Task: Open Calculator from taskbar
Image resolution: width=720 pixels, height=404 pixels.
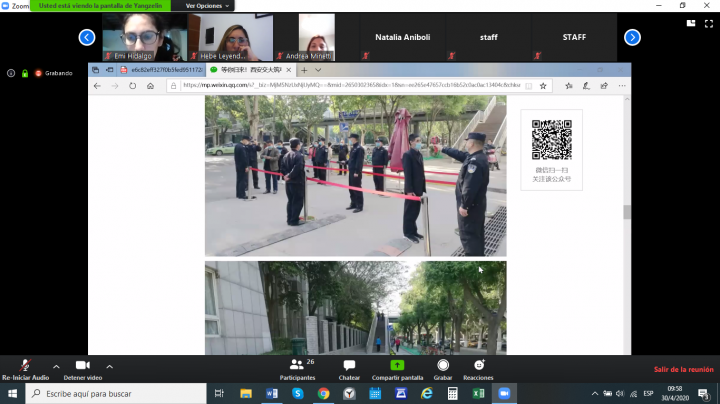Action: click(452, 393)
